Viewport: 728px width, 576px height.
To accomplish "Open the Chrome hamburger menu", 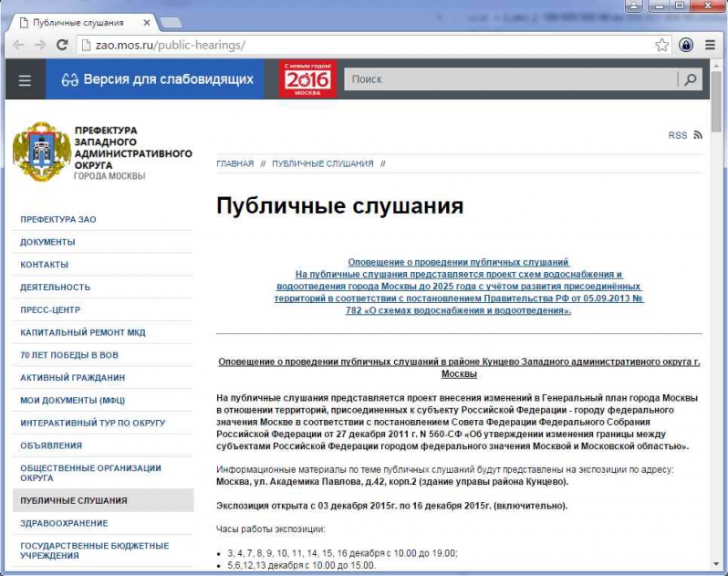I will (x=709, y=45).
